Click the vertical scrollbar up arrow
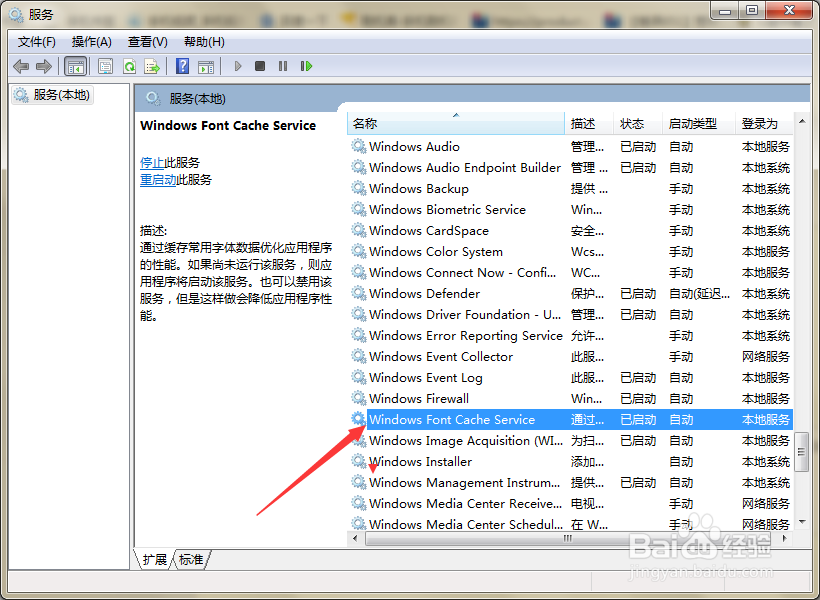 coord(802,121)
